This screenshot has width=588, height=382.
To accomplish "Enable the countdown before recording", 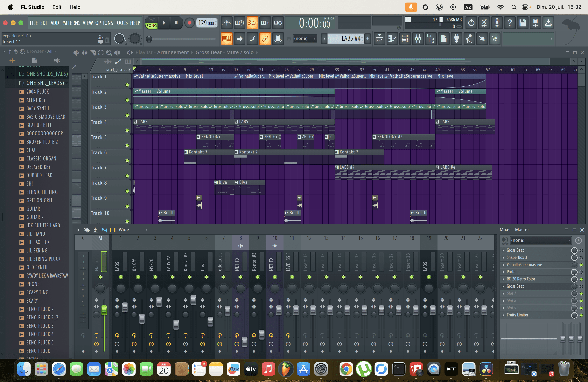I will point(252,23).
